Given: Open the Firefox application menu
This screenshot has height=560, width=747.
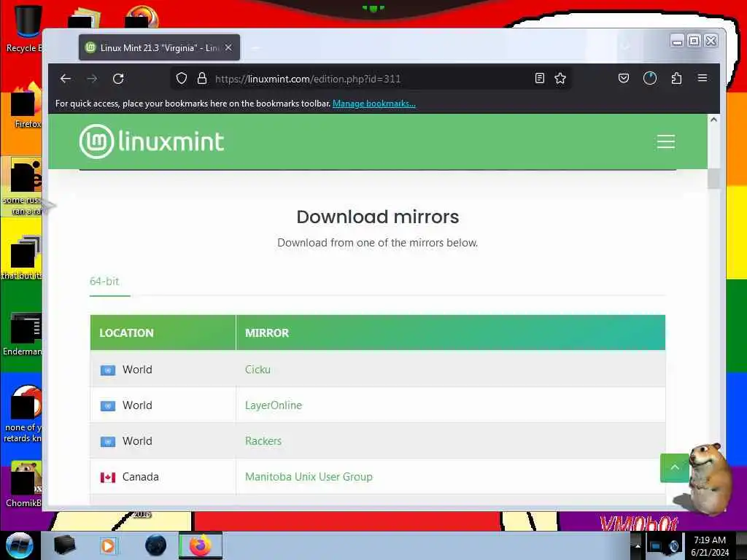Looking at the screenshot, I should [x=703, y=78].
